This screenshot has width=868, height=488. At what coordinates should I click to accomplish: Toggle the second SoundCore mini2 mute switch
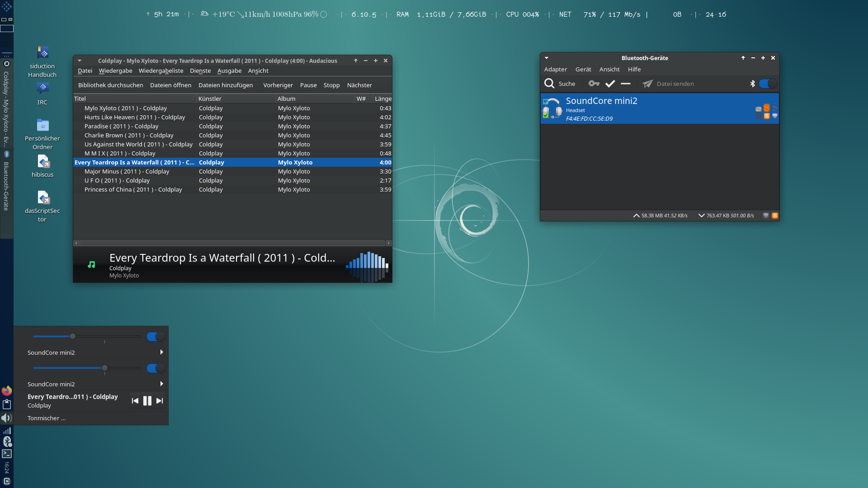[156, 368]
